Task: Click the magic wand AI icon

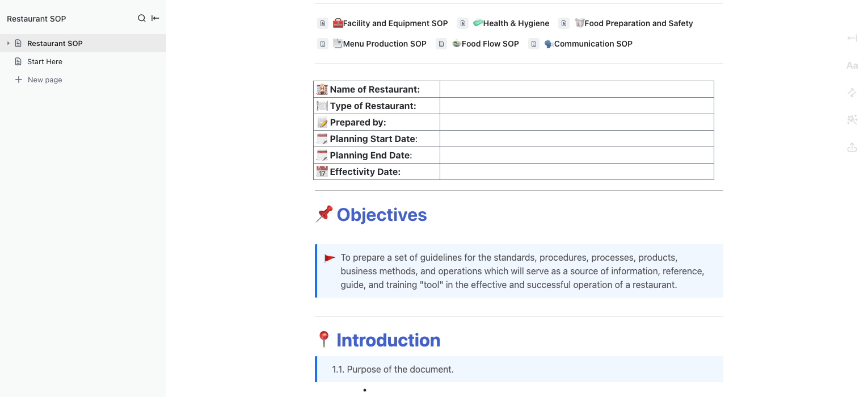Action: coord(852,119)
